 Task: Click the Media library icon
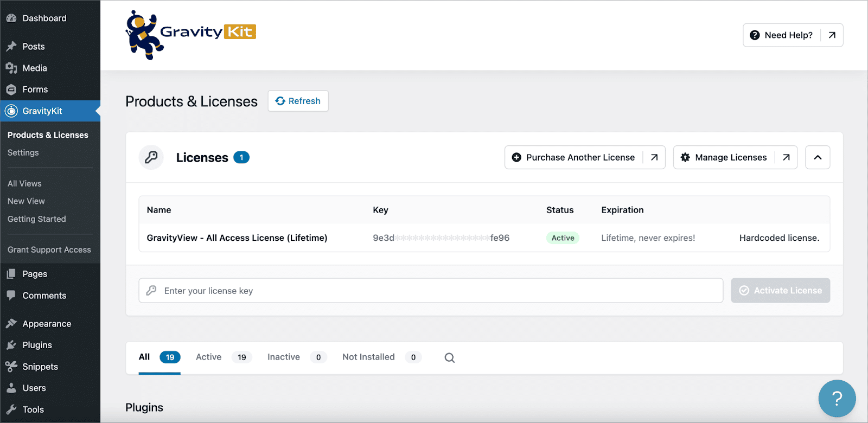coord(11,68)
